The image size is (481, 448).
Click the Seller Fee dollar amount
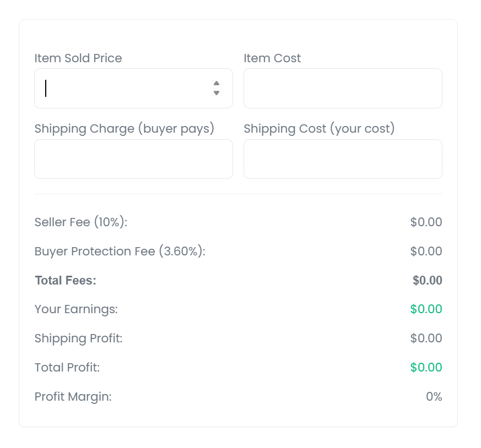[426, 222]
